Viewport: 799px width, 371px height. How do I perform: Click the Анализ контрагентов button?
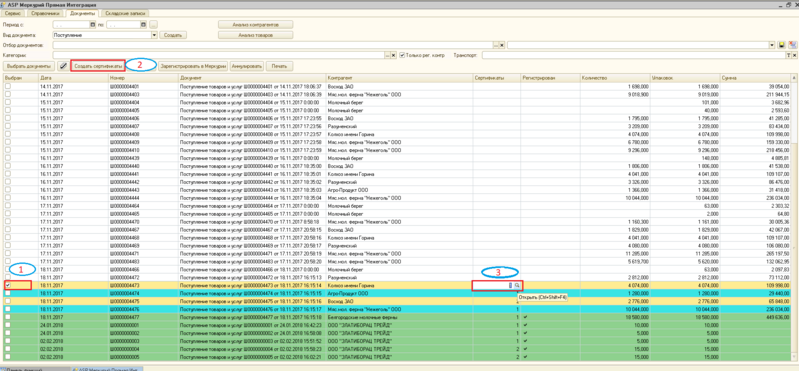256,24
